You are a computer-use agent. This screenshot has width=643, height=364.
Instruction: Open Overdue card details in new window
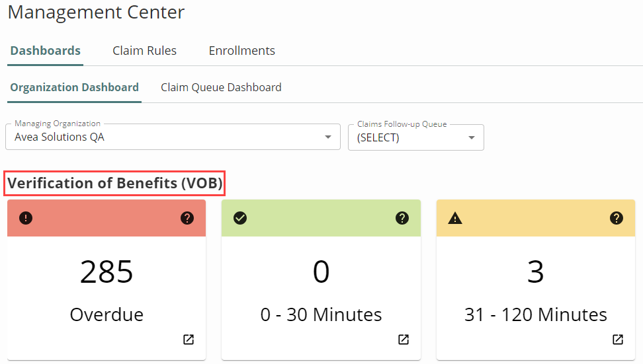[x=189, y=340]
